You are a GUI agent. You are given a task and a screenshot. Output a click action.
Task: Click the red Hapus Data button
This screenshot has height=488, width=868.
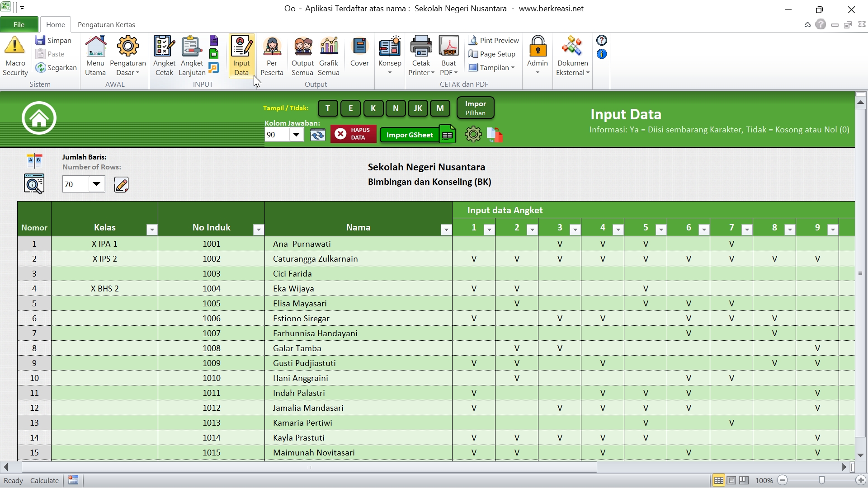[x=353, y=134]
